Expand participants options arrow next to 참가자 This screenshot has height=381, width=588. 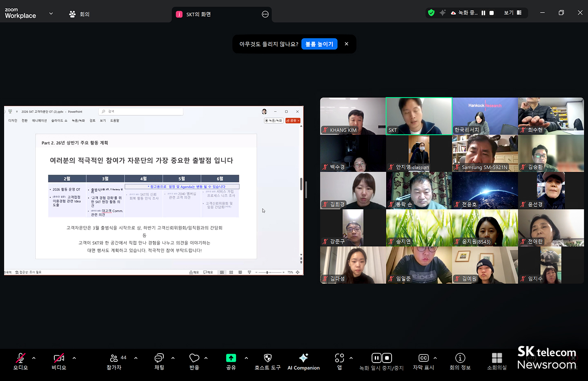pos(136,358)
